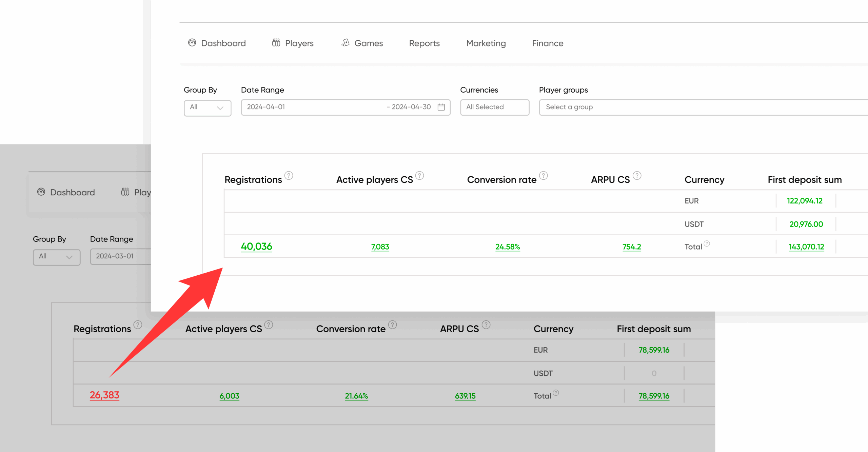This screenshot has width=868, height=452.
Task: Expand the Group By All dropdown
Action: point(207,107)
